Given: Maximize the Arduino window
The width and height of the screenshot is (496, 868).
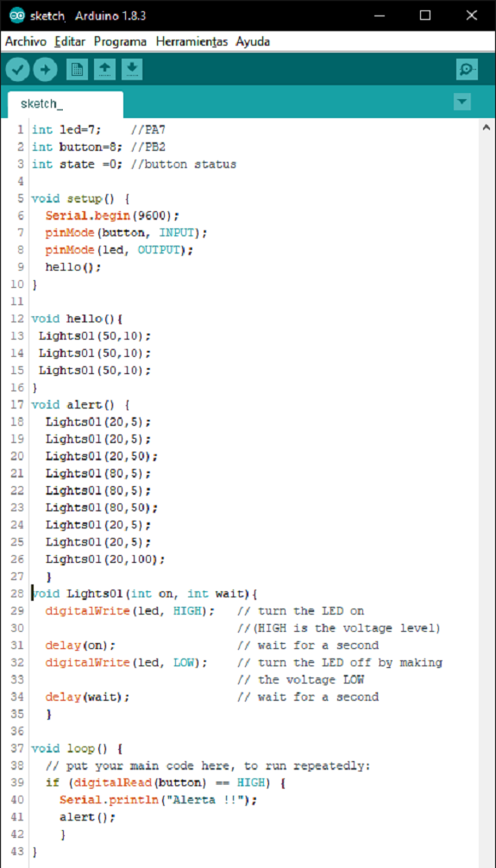Looking at the screenshot, I should (425, 16).
